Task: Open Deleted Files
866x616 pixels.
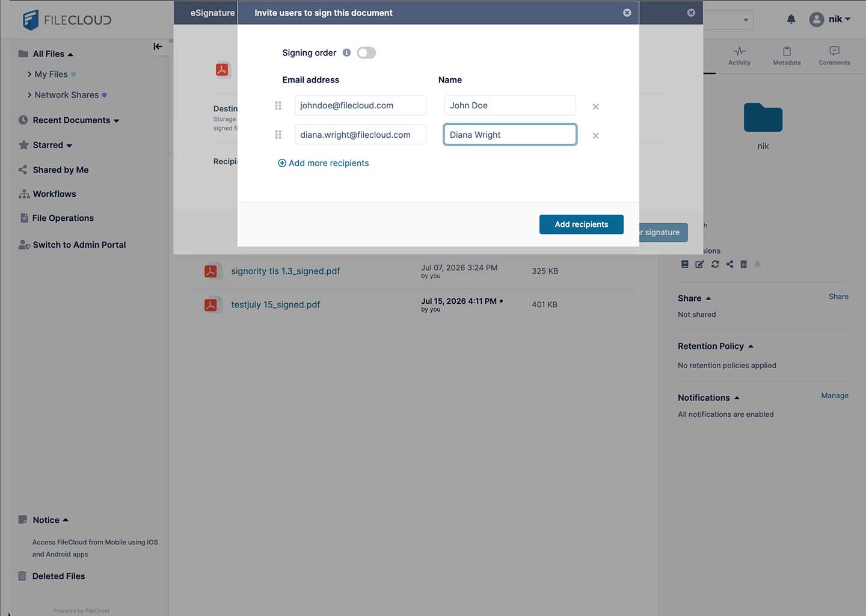Action: click(58, 576)
